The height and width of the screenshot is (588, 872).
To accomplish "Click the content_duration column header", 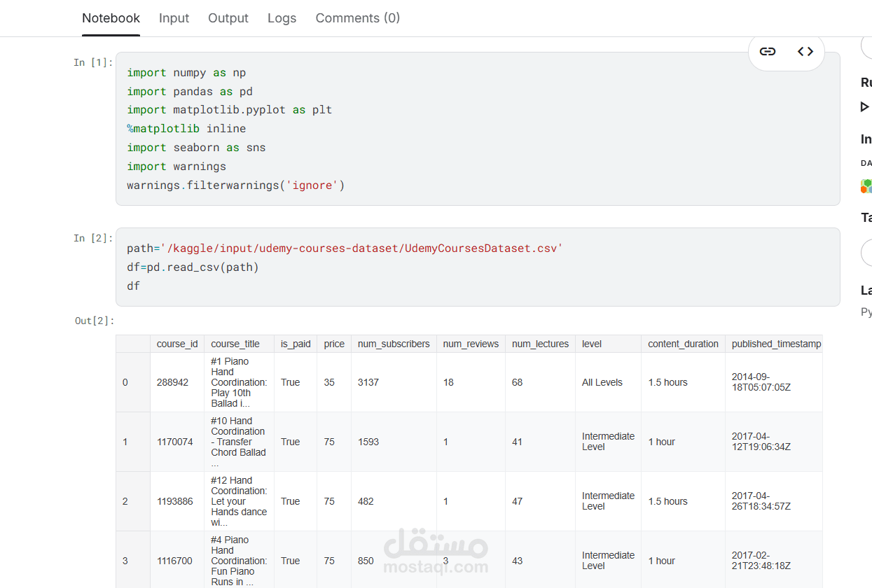I will (683, 344).
